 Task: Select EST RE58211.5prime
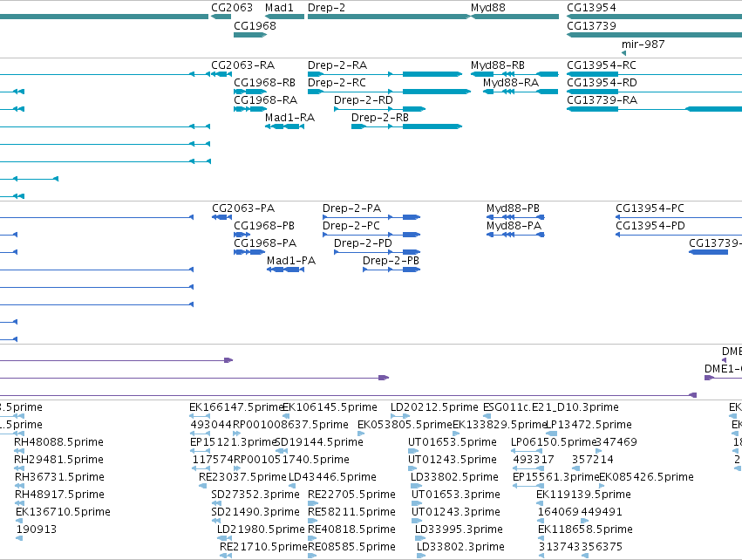351,512
